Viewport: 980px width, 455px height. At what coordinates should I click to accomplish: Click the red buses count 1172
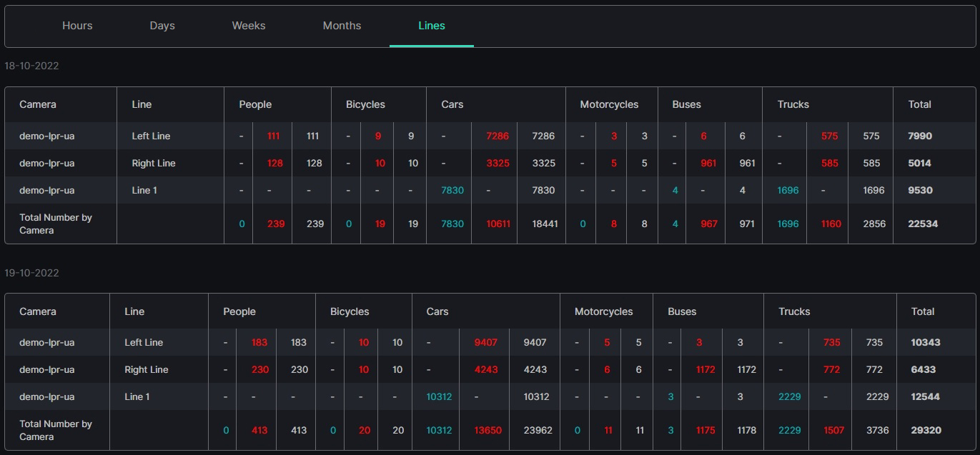pyautogui.click(x=706, y=369)
